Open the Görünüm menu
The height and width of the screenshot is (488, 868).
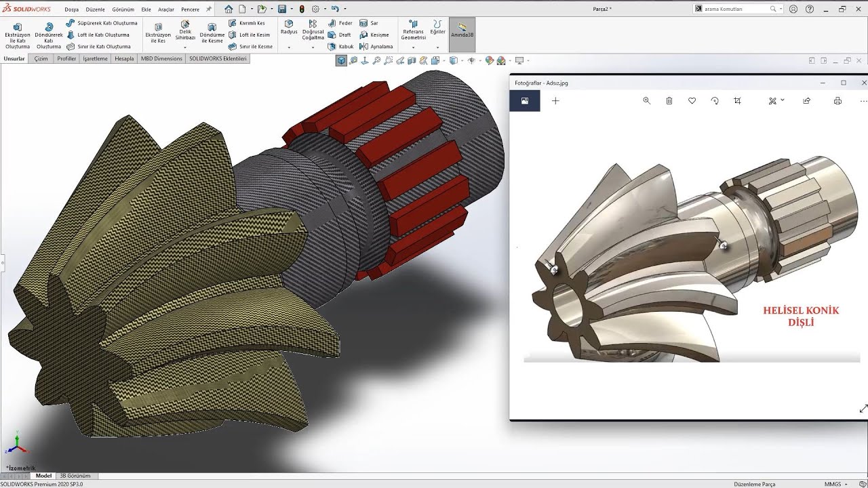pyautogui.click(x=123, y=9)
